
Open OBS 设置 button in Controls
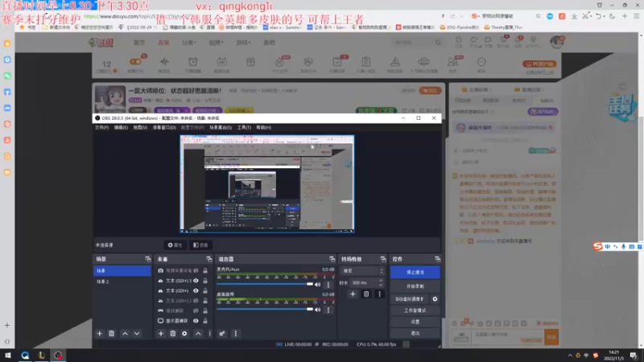tap(415, 323)
